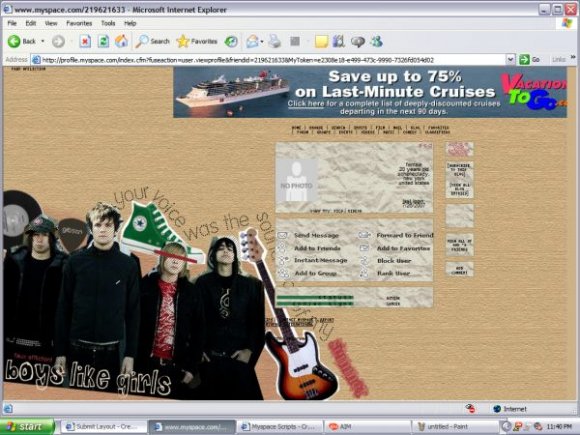
Task: Click the Back navigation button
Action: coord(21,41)
